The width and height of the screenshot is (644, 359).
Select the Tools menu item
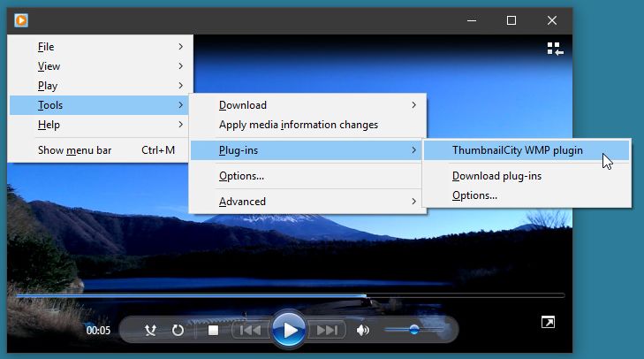coord(99,105)
